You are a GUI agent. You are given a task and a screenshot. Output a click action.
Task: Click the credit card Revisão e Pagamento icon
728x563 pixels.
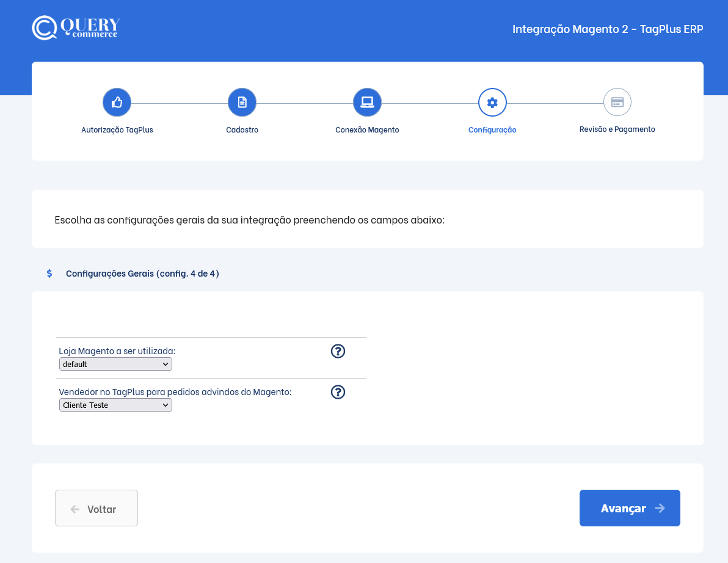(x=617, y=102)
